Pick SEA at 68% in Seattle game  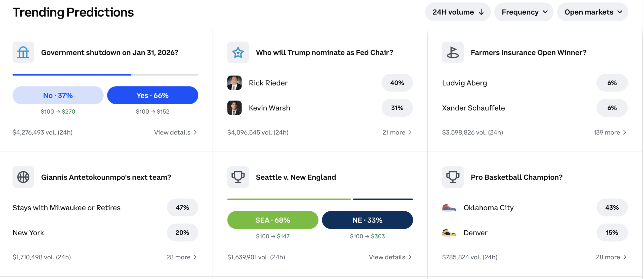point(273,220)
